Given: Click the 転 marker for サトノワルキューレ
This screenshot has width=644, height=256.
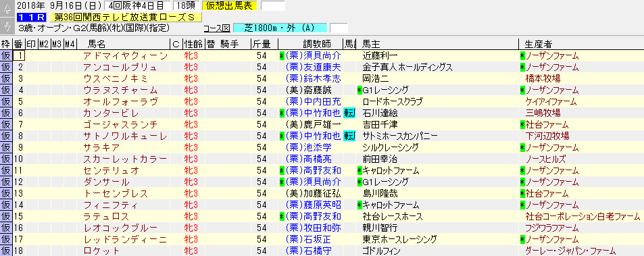Looking at the screenshot, I should pos(349,136).
